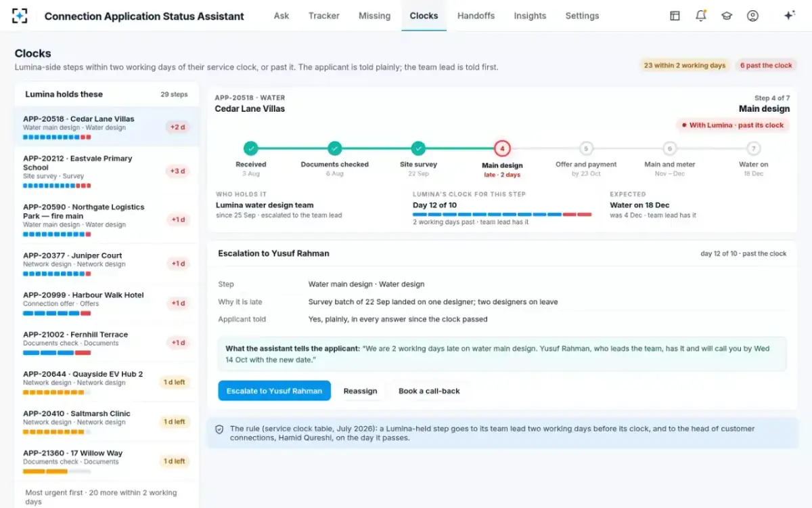
Task: Click the What the assistant tells the applicant message
Action: click(x=502, y=354)
